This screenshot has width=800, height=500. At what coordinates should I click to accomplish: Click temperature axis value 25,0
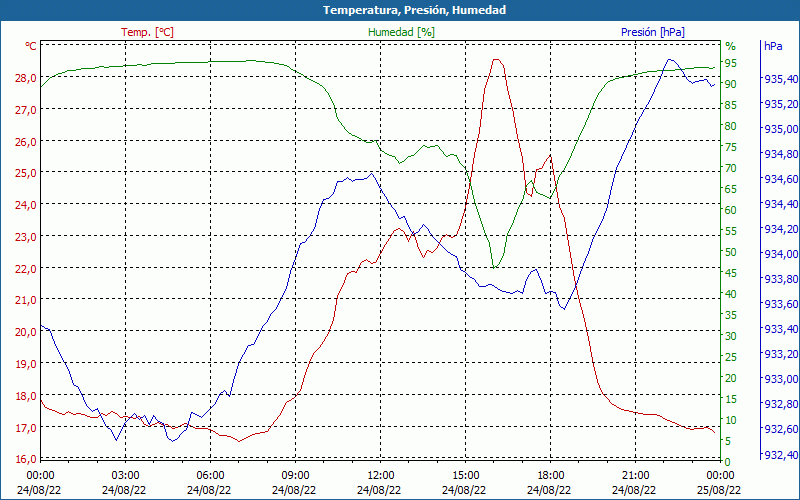27,173
